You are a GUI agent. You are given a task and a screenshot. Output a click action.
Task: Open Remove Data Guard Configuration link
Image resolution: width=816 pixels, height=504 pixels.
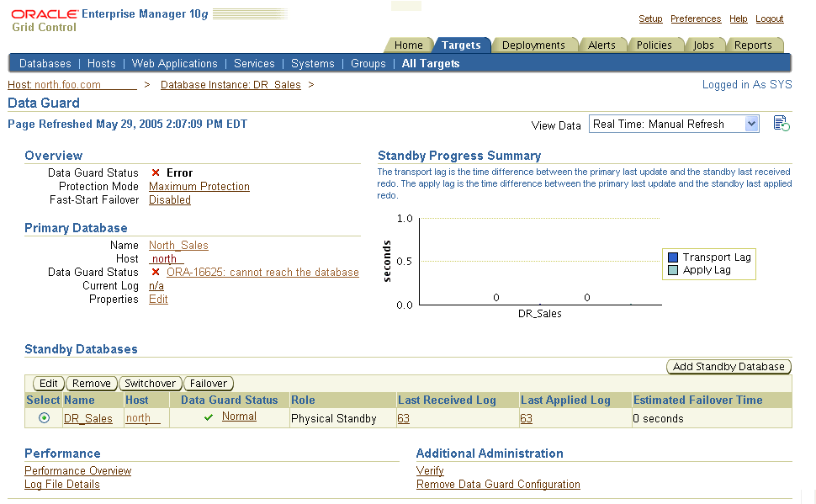click(498, 485)
